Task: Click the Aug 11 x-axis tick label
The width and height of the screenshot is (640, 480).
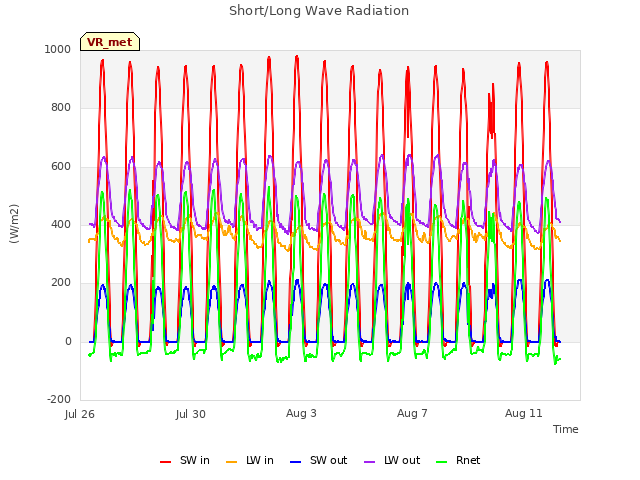Action: point(524,413)
